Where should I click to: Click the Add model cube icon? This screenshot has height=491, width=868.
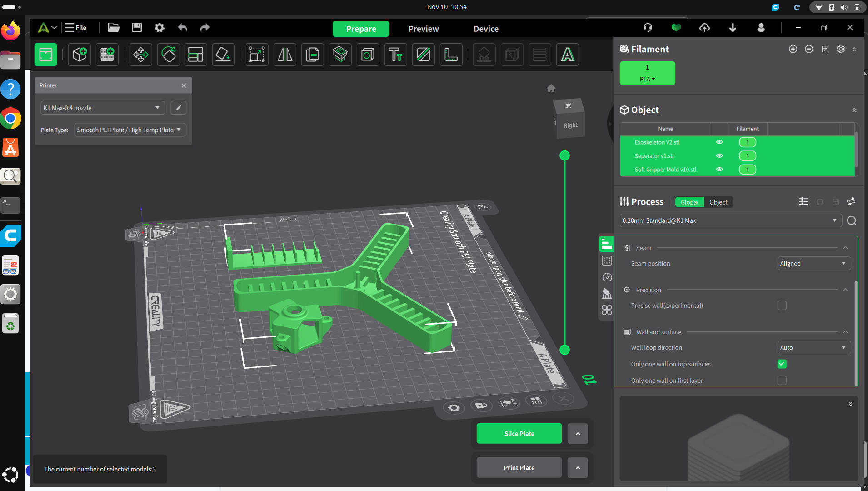click(80, 55)
